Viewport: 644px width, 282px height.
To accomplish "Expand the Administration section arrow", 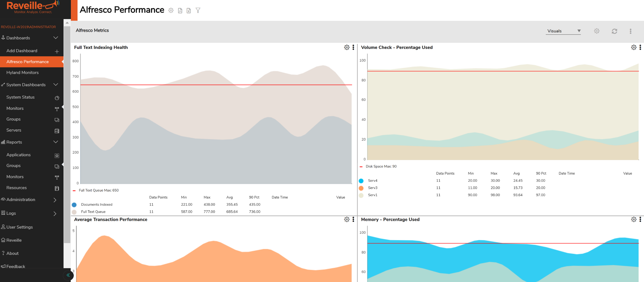I will (55, 200).
